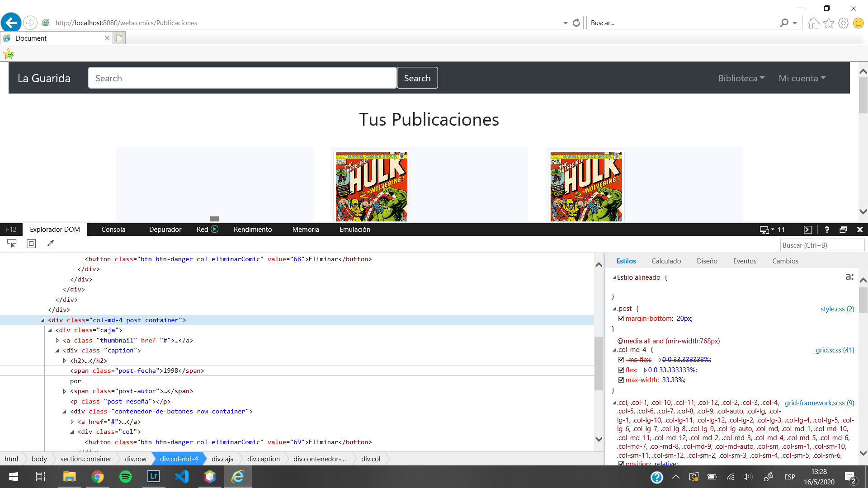Click the Red network recording play icon
The image size is (868, 488).
215,229
